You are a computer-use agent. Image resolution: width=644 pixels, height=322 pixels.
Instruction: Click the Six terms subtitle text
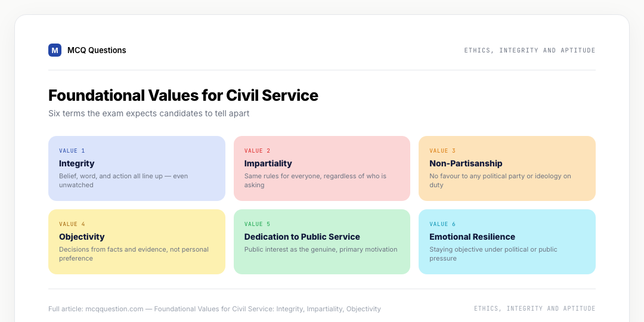coord(148,113)
